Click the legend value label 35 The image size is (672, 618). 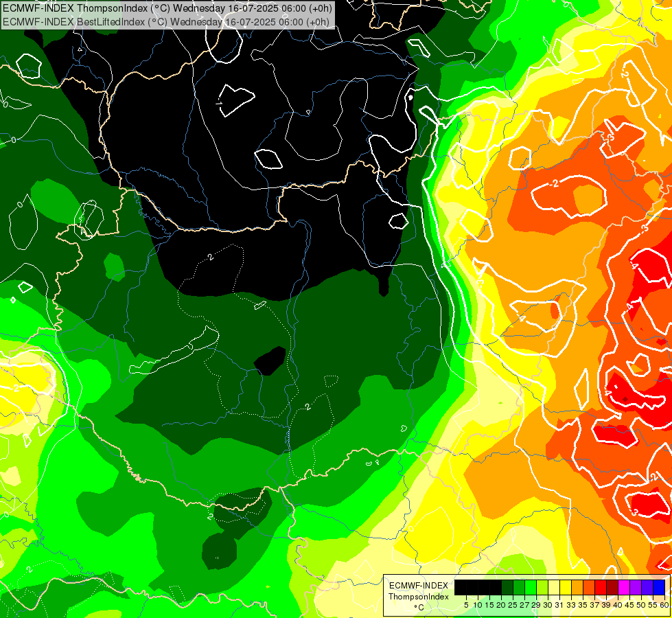583,605
